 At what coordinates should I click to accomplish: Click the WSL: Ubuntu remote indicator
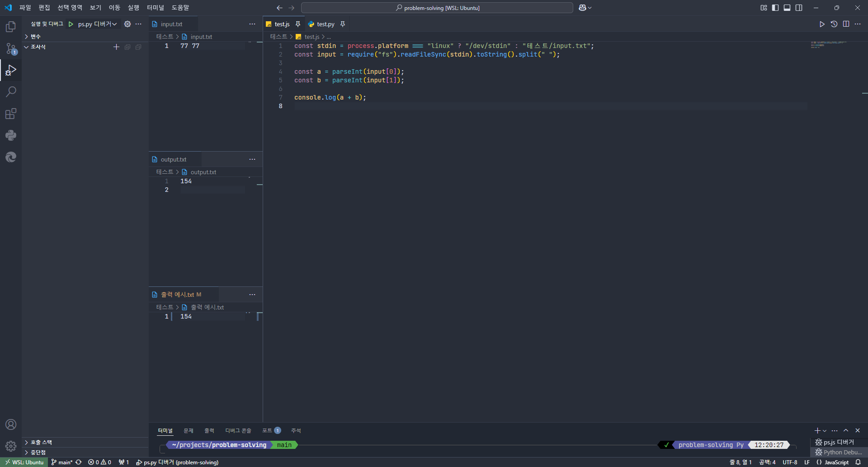coord(24,462)
